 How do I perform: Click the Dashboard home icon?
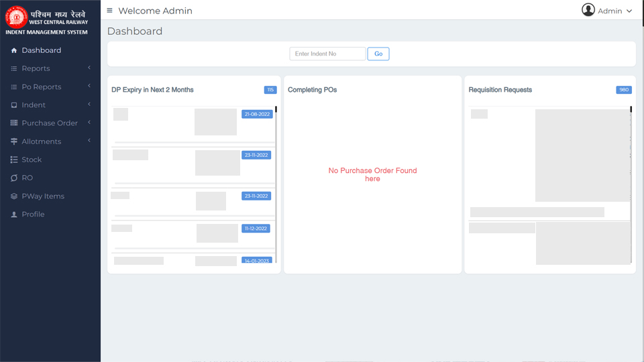[x=14, y=50]
